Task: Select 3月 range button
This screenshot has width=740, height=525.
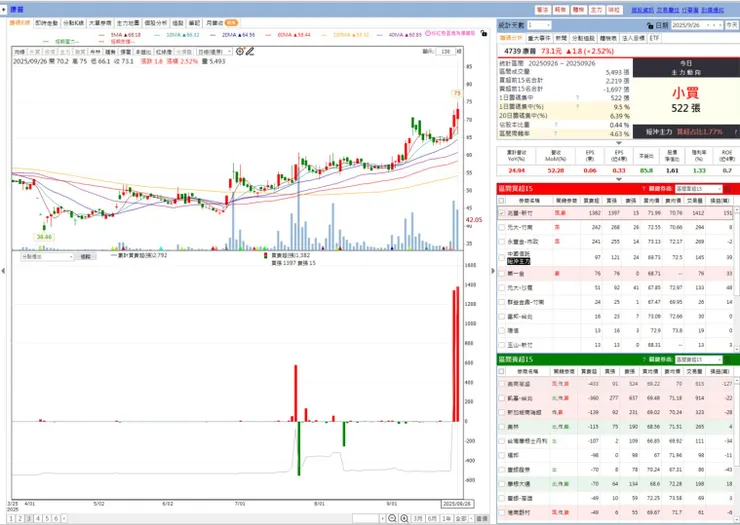Action: coord(418,518)
